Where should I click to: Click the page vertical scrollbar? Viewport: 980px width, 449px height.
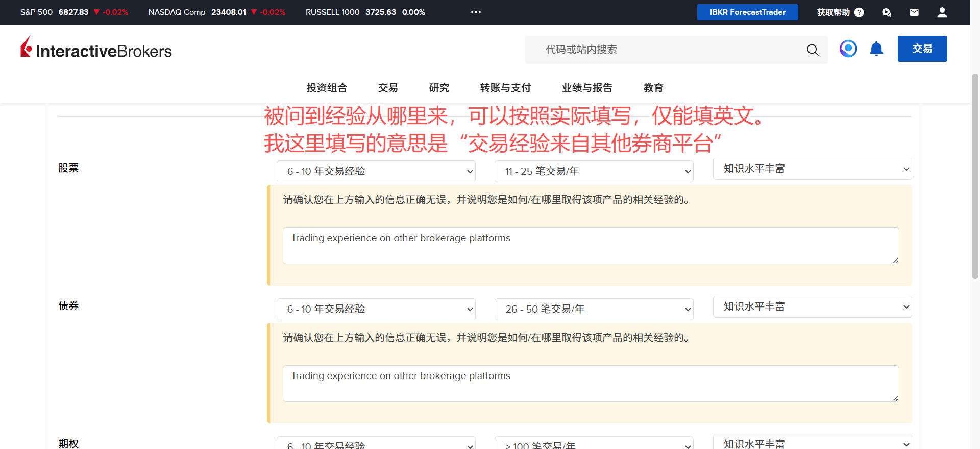point(975,176)
